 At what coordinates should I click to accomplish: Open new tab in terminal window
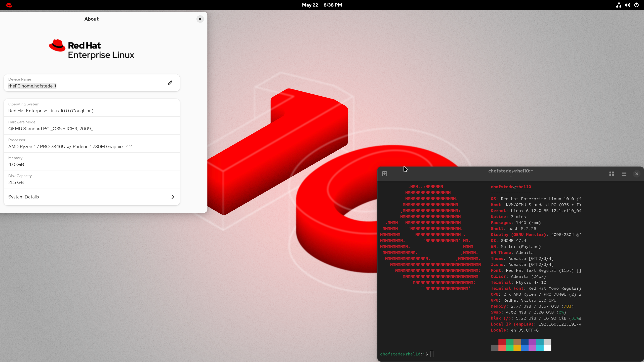pyautogui.click(x=384, y=174)
